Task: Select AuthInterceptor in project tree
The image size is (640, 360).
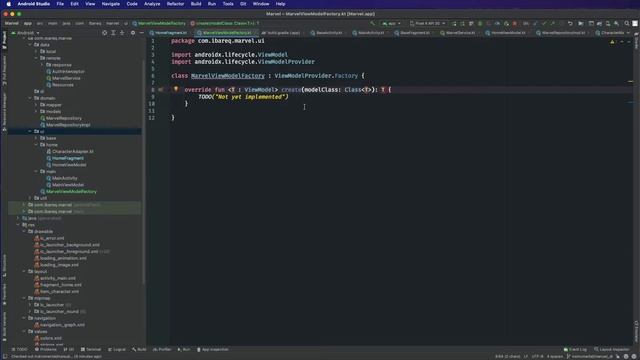Action: coord(65,71)
